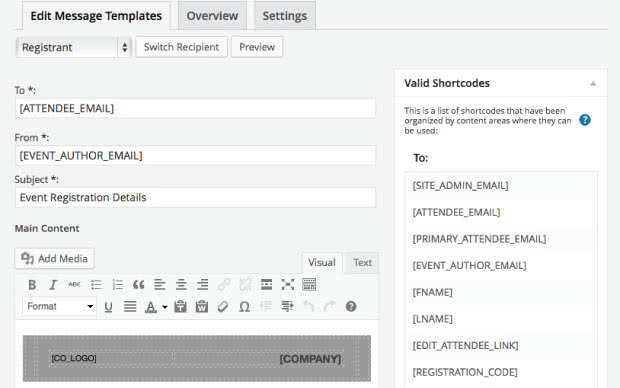Align text right
Image resolution: width=620 pixels, height=388 pixels.
click(x=202, y=285)
